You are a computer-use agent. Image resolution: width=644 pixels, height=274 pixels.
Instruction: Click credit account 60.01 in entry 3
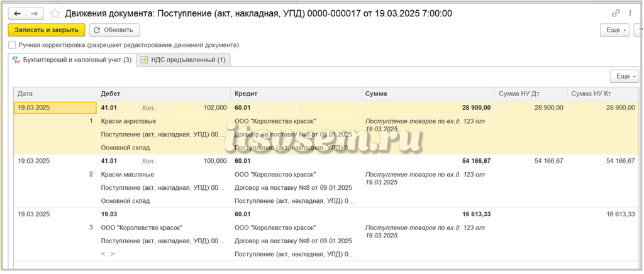[x=242, y=214]
